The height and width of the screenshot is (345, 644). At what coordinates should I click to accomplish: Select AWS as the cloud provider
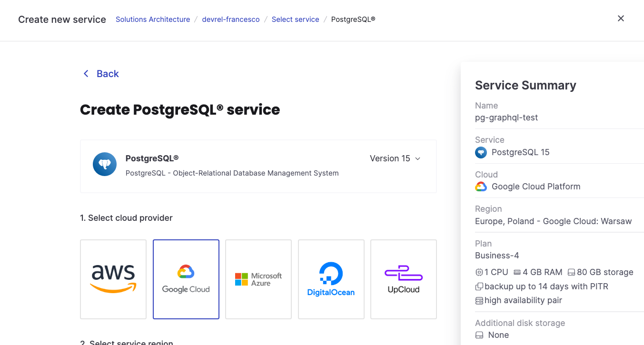(x=113, y=279)
